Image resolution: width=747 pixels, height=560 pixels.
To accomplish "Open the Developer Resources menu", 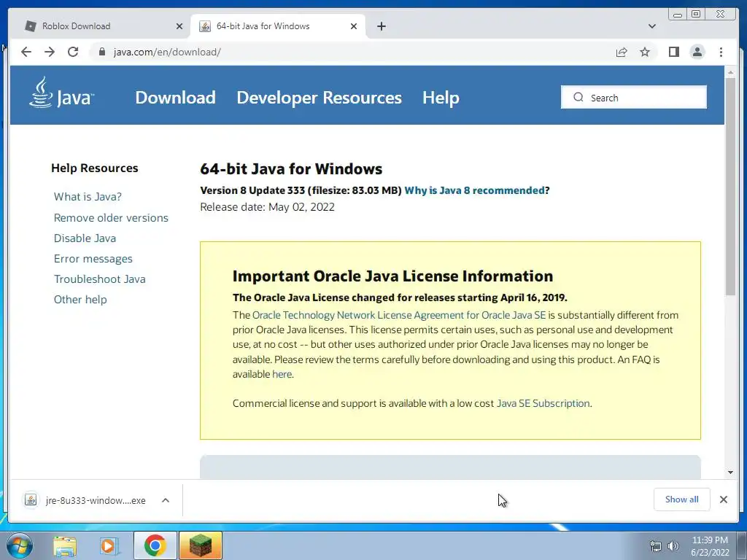I will pyautogui.click(x=320, y=98).
